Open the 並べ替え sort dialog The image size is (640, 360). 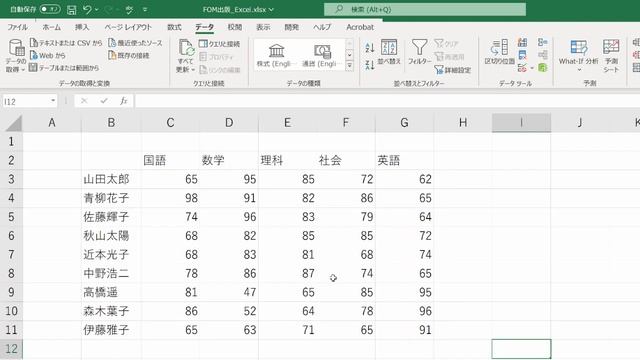tap(389, 52)
